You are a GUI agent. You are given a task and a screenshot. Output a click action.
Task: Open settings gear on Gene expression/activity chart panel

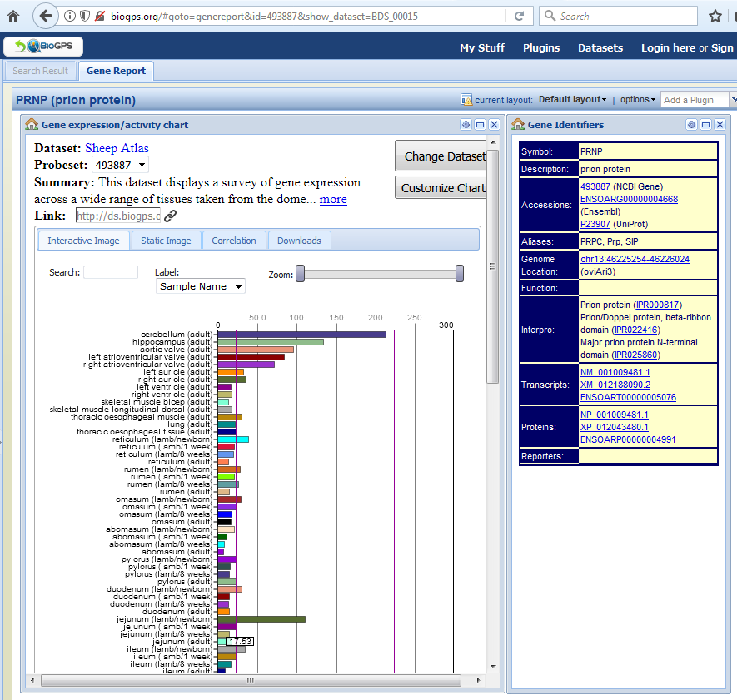coord(466,124)
